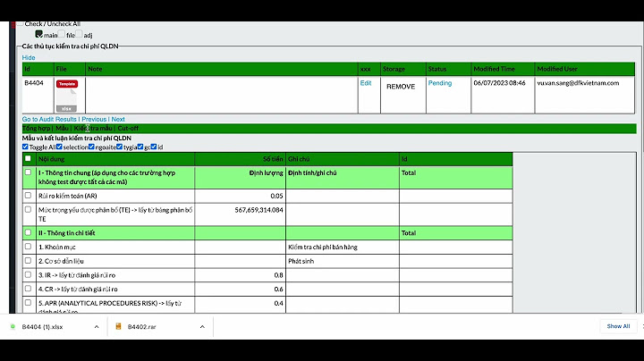Check the Rủi ro kiểm toán (AR) row checkbox

[28, 196]
